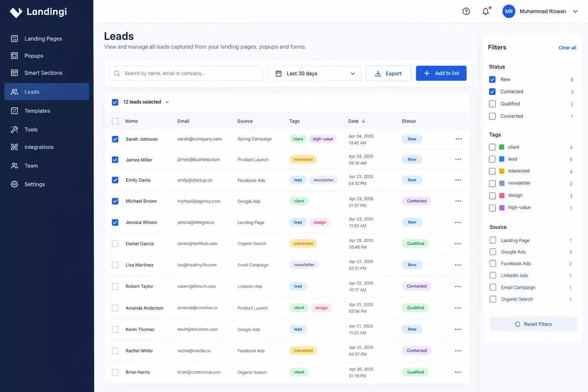Click the green client tag swatch
588x392 pixels.
(x=501, y=147)
